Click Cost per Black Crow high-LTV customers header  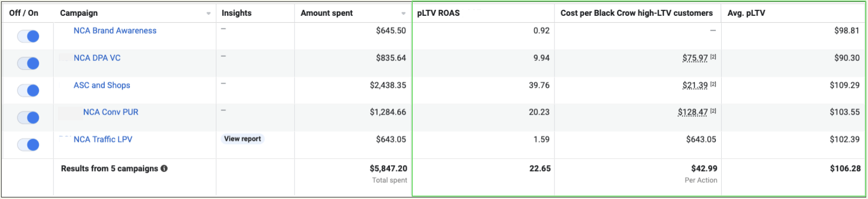pos(636,13)
